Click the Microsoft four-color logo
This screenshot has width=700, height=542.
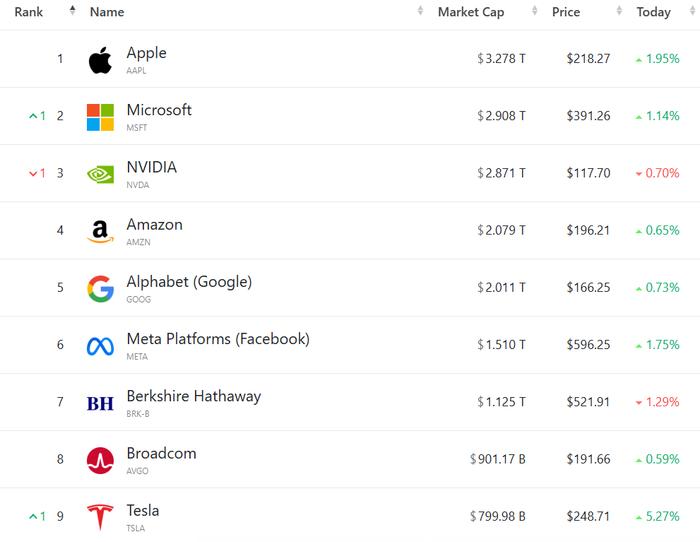[100, 117]
